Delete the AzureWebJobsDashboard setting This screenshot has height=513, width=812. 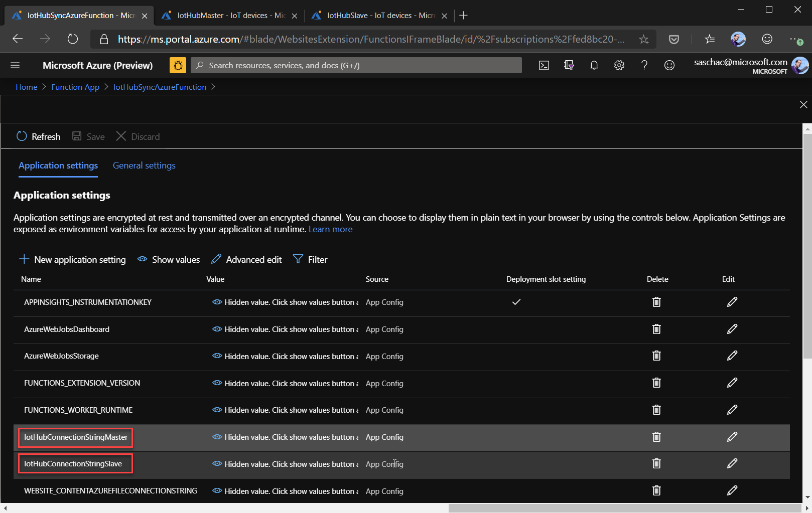(x=656, y=329)
